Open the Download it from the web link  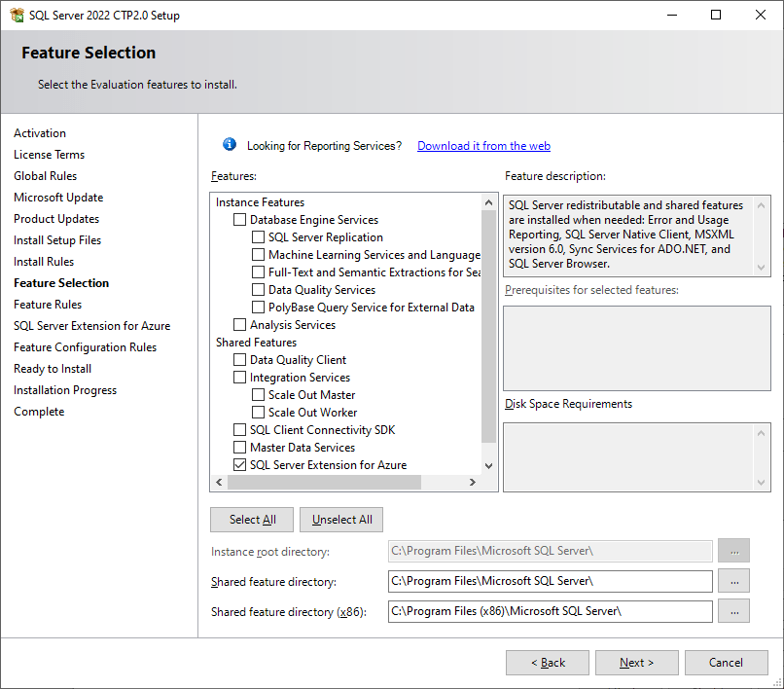483,146
